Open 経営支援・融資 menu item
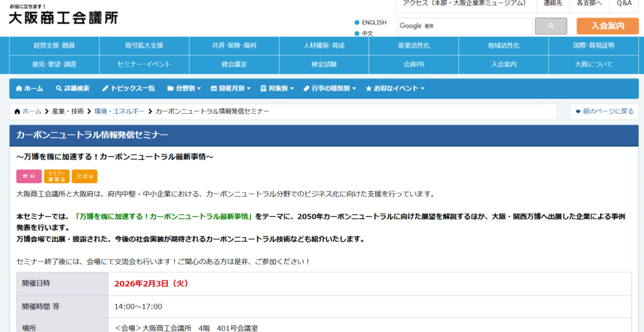The height and width of the screenshot is (332, 644). 54,45
